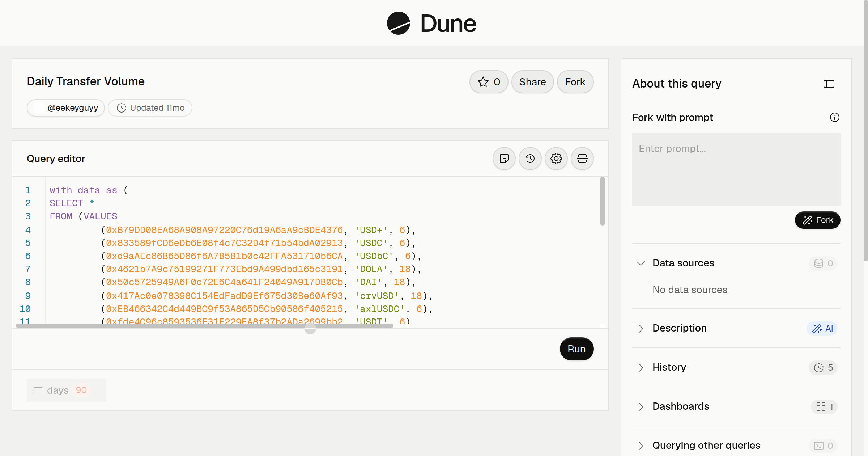Click the editor vertical scrollbar
Viewport: 868px width, 456px height.
point(602,201)
